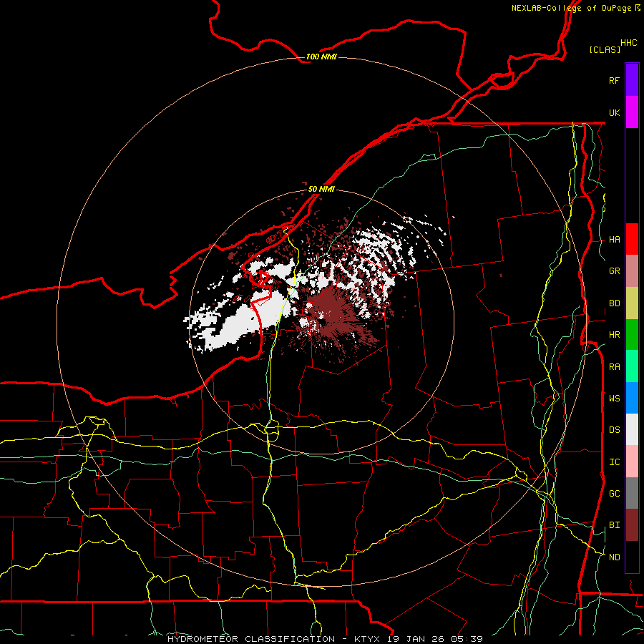Click the HYDROMETEOR CLASSIFICATION title text
Screen dimensions: 644x644
[x=251, y=639]
